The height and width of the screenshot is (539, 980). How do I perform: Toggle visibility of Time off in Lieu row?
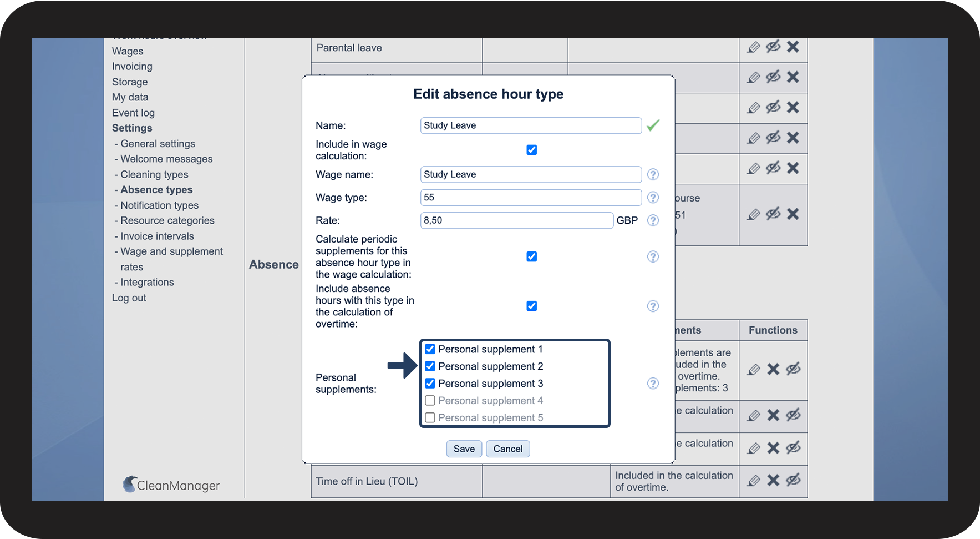793,480
